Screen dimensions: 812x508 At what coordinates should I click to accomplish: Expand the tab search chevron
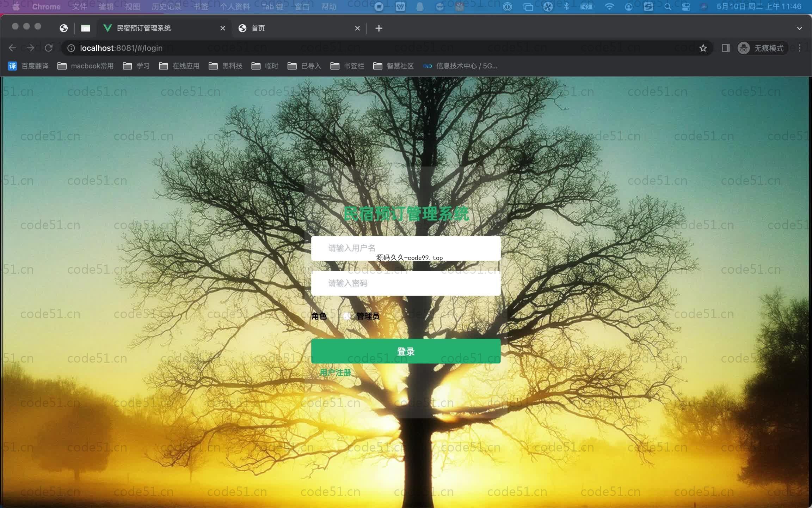click(799, 28)
